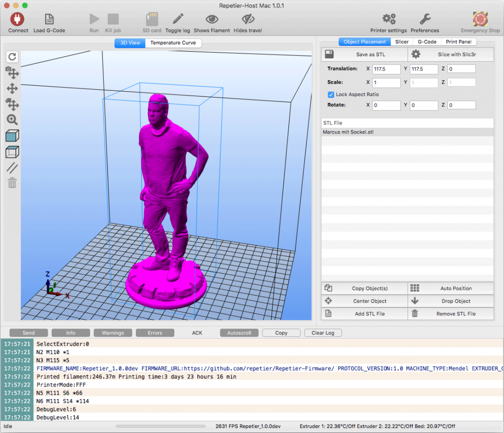The height and width of the screenshot is (433, 504).
Task: Activate the Zoom tool in the 3D view
Action: [12, 120]
